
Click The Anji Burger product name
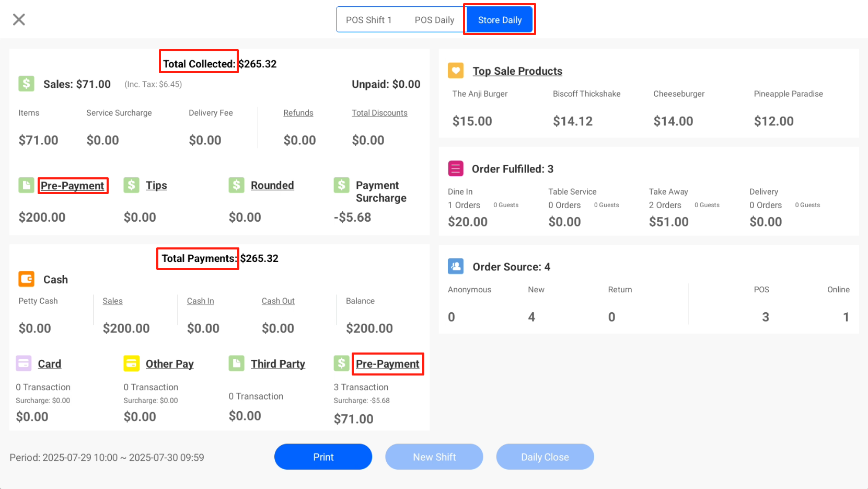(x=480, y=94)
